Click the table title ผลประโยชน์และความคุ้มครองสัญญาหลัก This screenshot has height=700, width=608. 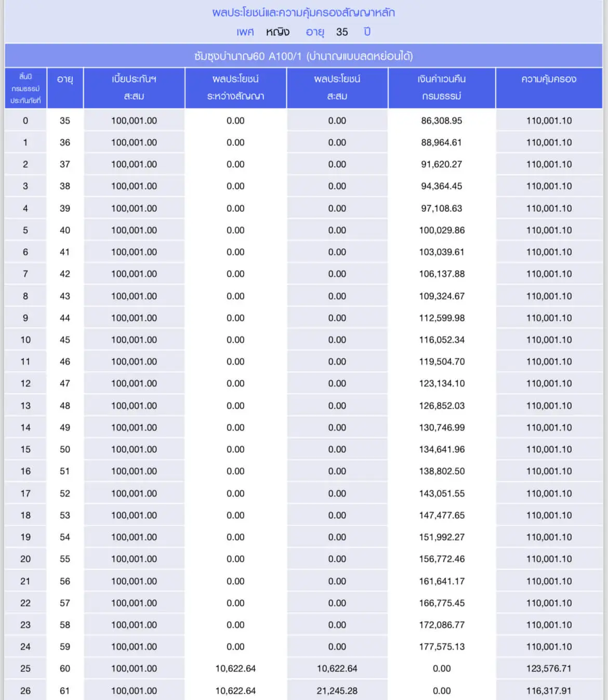(x=304, y=12)
